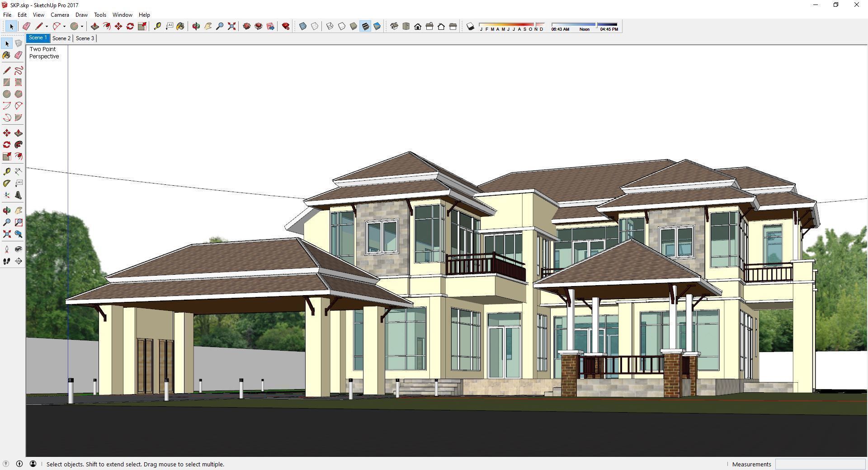
Task: Select the Axes tool
Action: [x=7, y=195]
